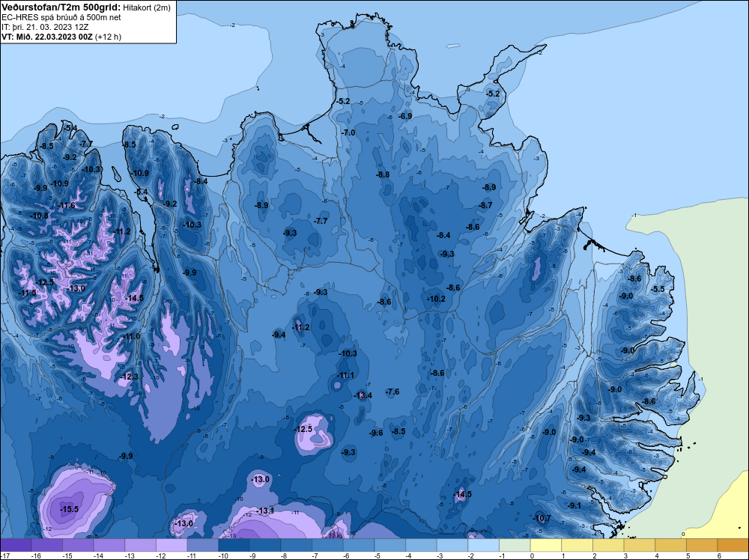The image size is (749, 560).
Task: Pick the legend swatch between -12 and -11
Action: click(172, 545)
